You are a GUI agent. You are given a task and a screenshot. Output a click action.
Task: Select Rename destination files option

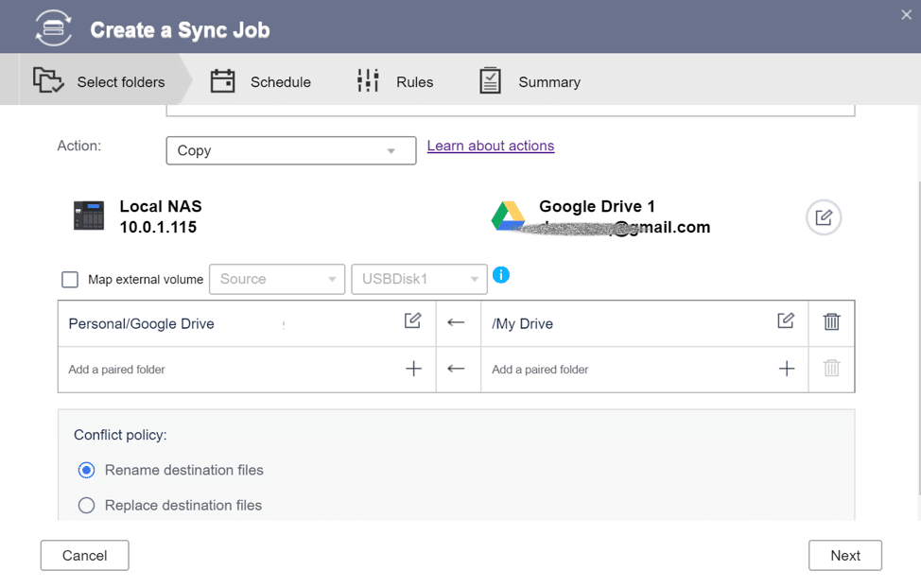pyautogui.click(x=86, y=470)
